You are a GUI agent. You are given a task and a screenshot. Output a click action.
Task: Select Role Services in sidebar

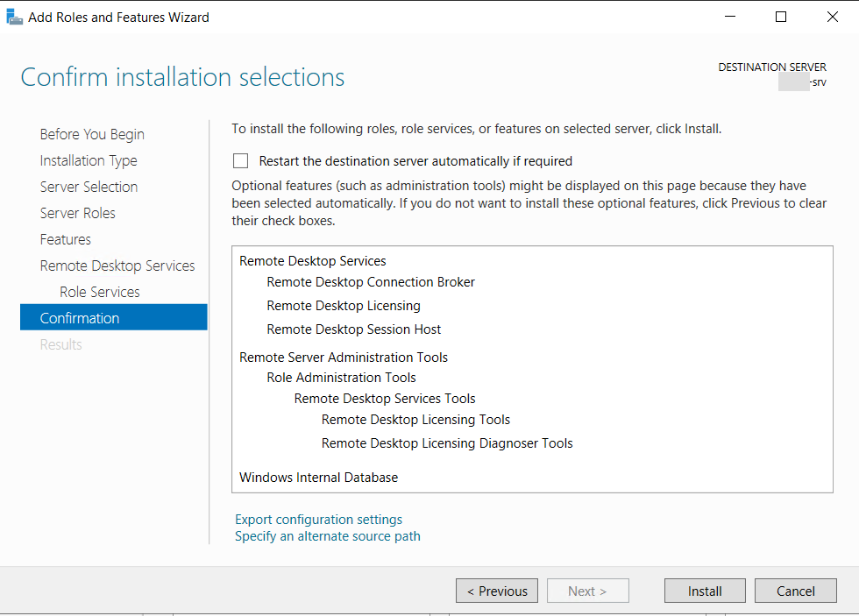pos(100,292)
